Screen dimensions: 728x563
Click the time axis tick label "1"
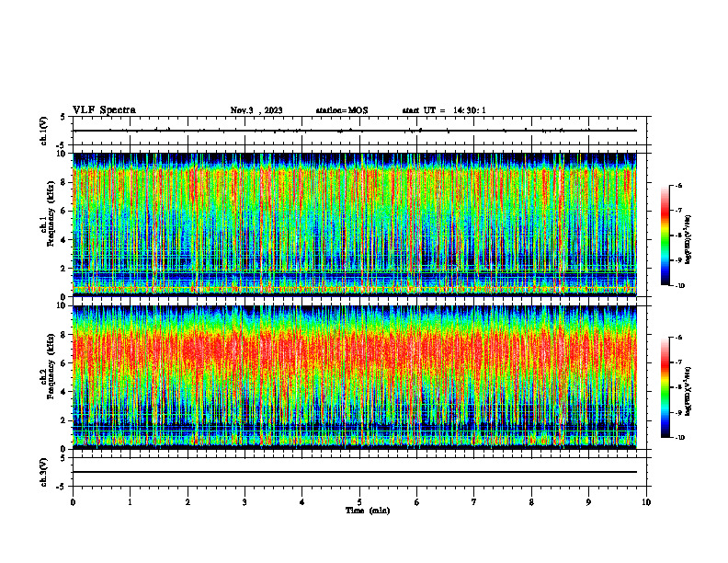130,502
